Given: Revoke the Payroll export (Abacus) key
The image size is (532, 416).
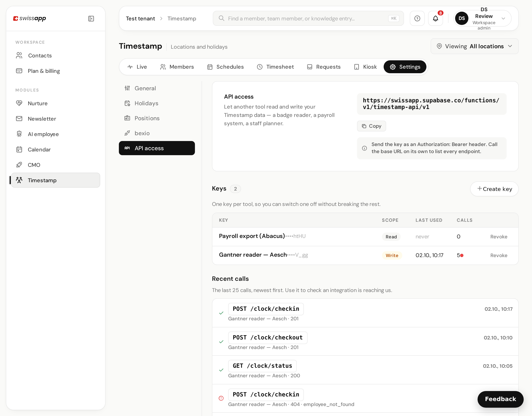Looking at the screenshot, I should (x=499, y=237).
